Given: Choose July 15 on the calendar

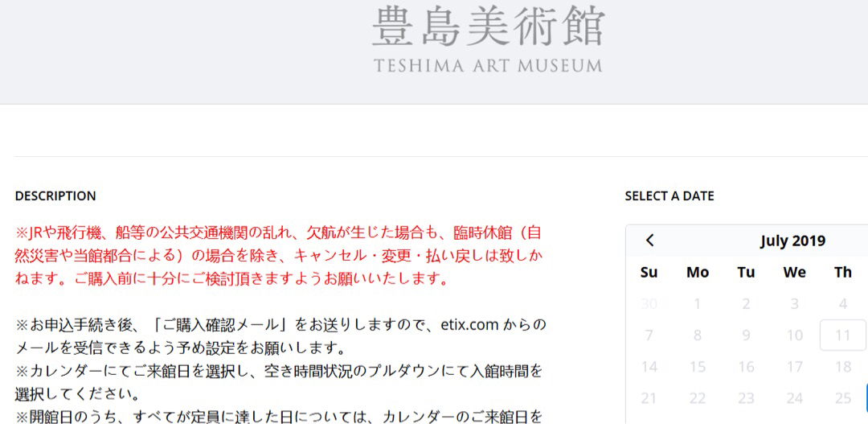Looking at the screenshot, I should click(698, 366).
